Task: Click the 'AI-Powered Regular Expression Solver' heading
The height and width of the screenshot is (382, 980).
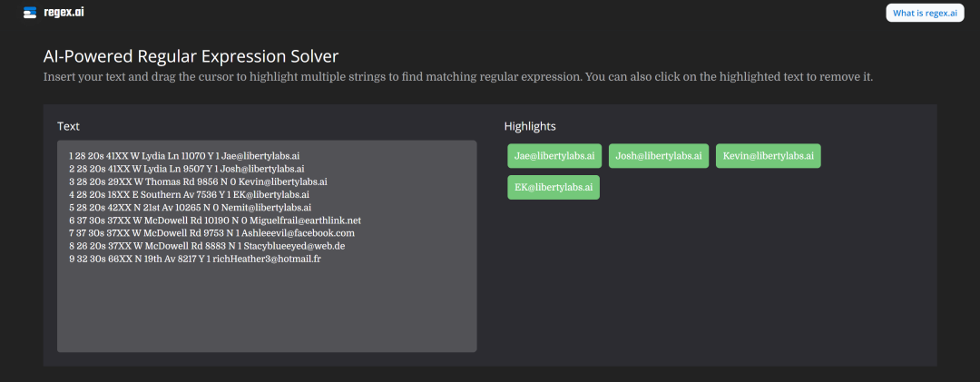Action: [x=191, y=56]
